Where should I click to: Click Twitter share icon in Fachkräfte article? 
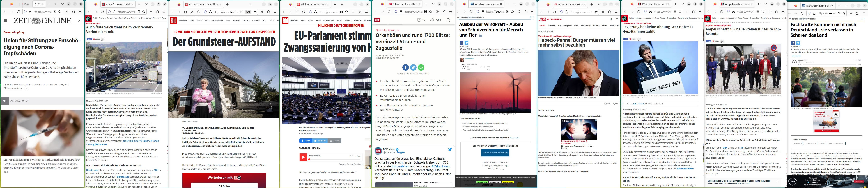click(798, 43)
